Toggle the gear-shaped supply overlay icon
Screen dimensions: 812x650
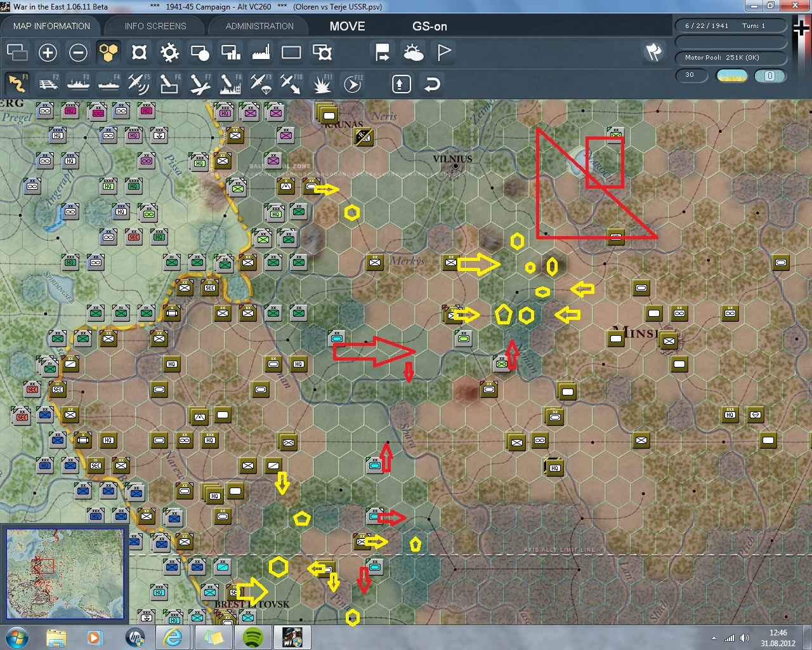tap(169, 53)
